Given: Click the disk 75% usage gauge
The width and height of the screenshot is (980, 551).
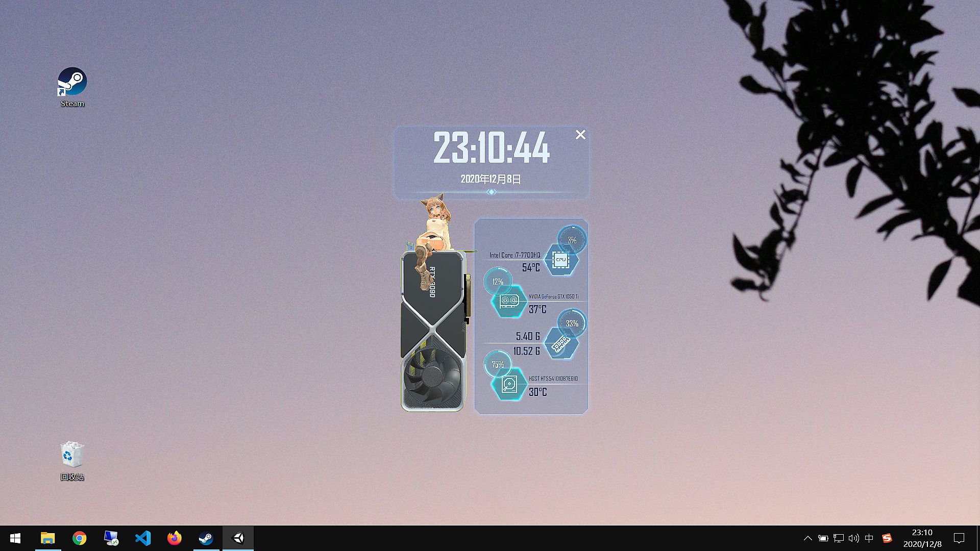Looking at the screenshot, I should tap(498, 364).
